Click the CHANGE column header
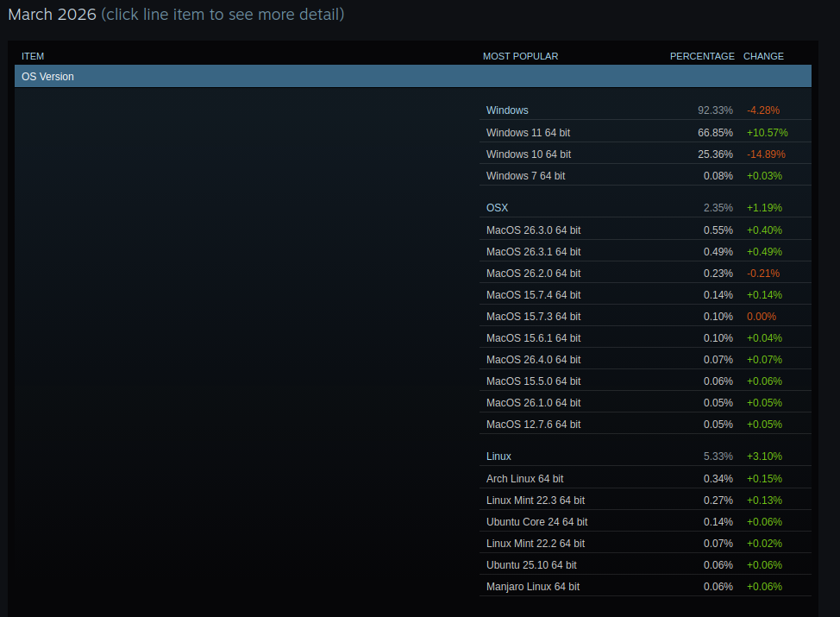840x617 pixels. [763, 56]
